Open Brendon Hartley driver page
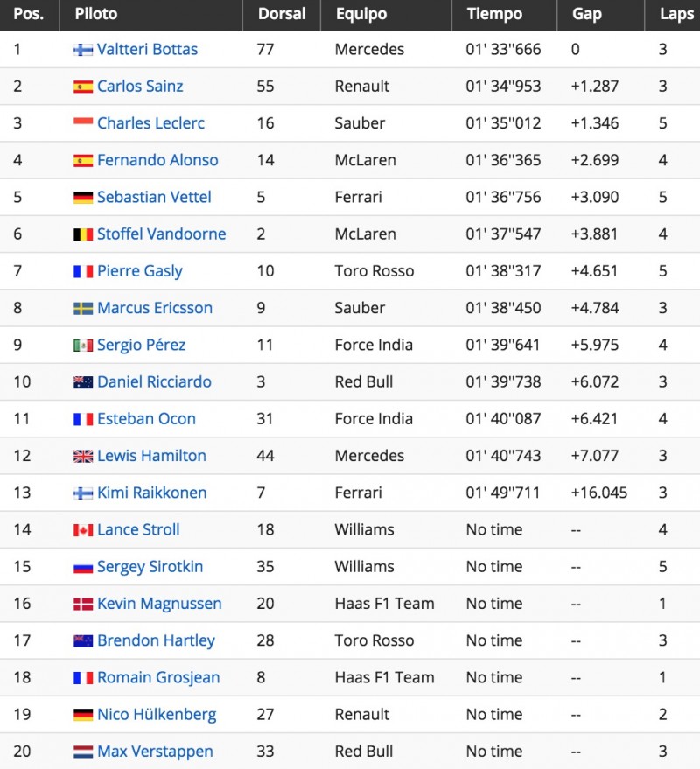This screenshot has width=700, height=769. click(156, 640)
